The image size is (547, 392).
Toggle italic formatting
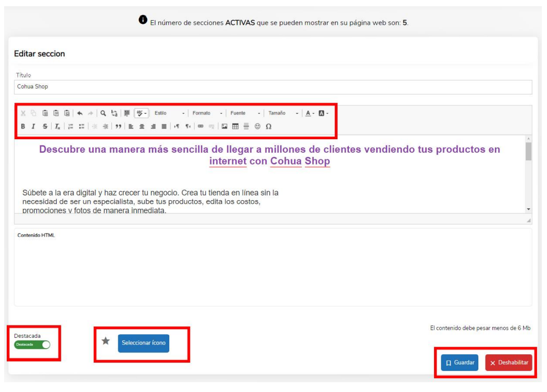(x=34, y=126)
